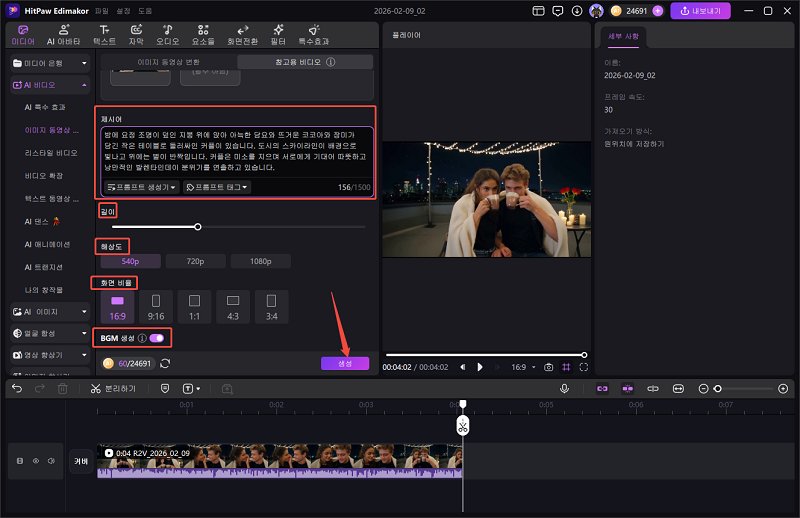This screenshot has height=518, width=800.
Task: Select the 720p resolution option
Action: (195, 261)
